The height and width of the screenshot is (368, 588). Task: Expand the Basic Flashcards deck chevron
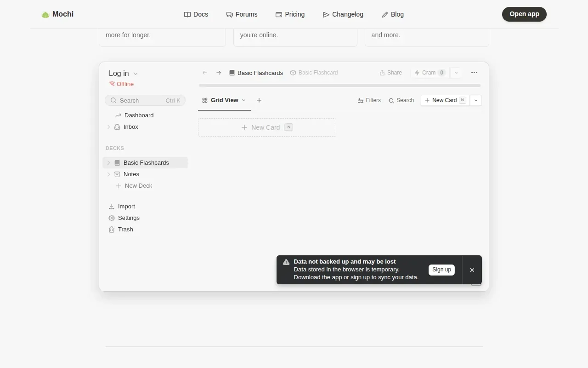point(109,163)
